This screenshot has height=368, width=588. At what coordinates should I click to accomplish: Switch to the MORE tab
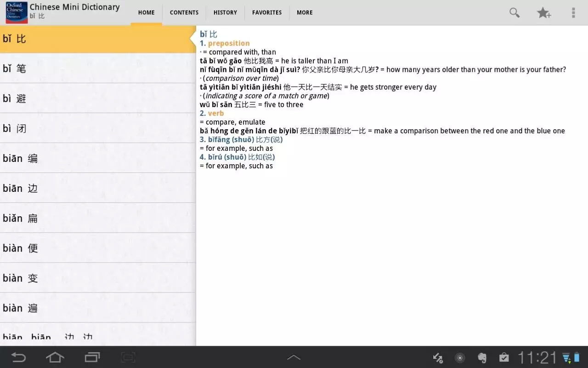(305, 12)
